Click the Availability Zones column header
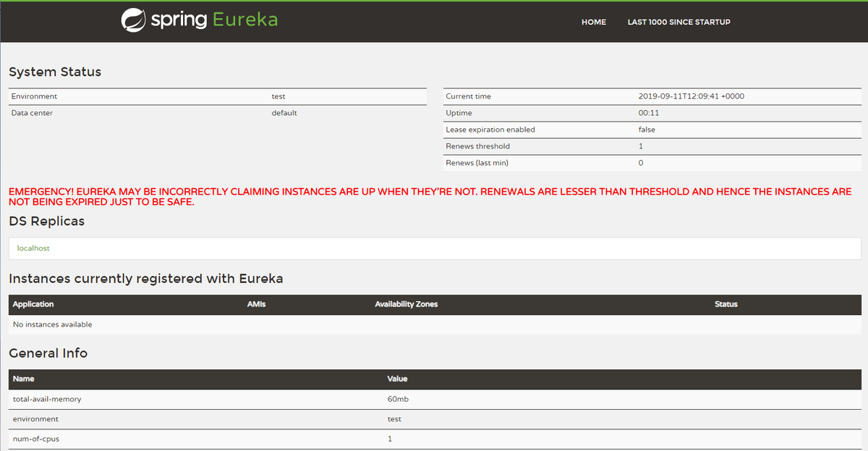This screenshot has height=451, width=868. pyautogui.click(x=406, y=304)
